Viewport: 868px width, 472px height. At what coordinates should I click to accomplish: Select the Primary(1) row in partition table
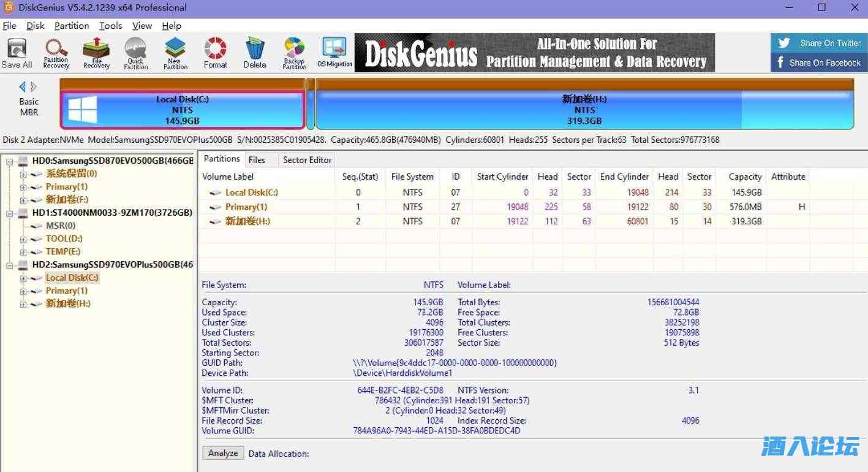246,207
